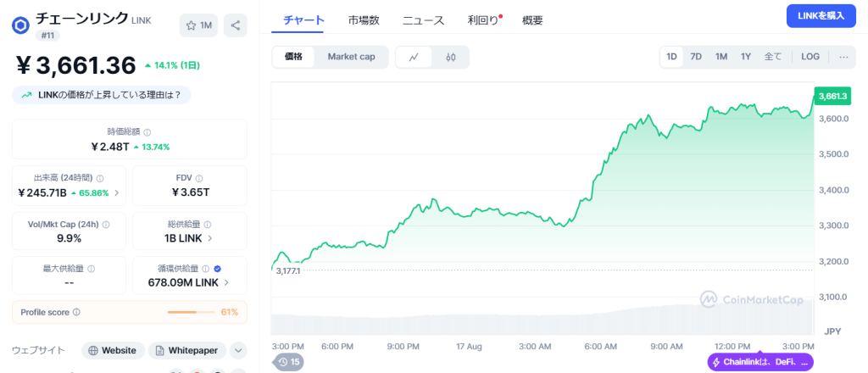This screenshot has height=373, width=868.
Task: Open the Whitepaper link
Action: [x=185, y=350]
